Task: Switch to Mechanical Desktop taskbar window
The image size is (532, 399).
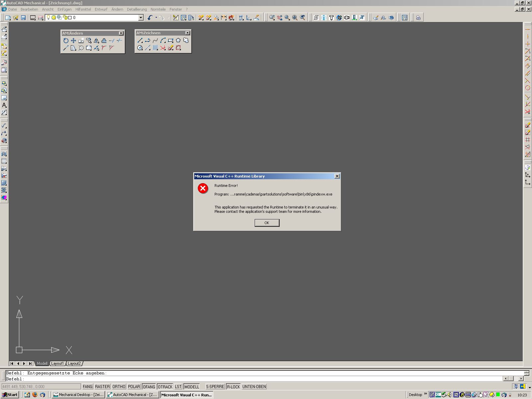Action: (x=78, y=395)
